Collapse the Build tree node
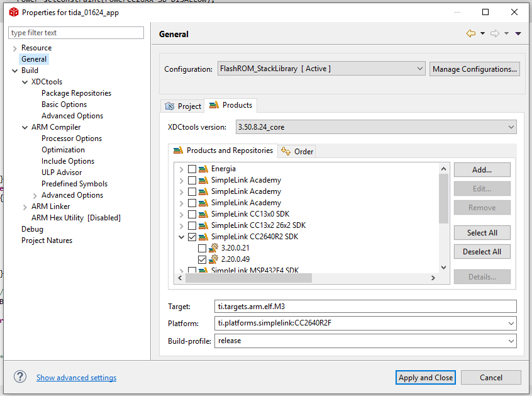The image size is (532, 396). click(14, 71)
